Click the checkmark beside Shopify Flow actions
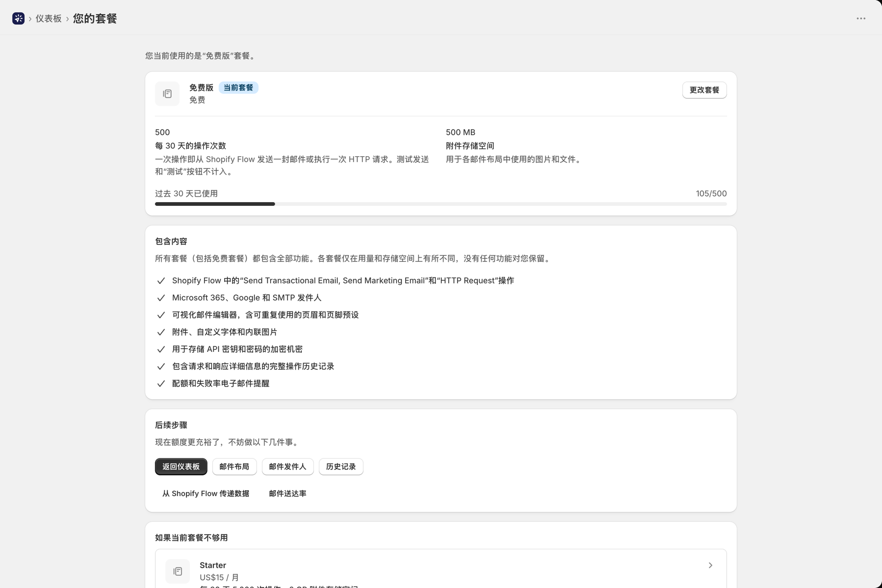This screenshot has width=882, height=588. point(161,281)
